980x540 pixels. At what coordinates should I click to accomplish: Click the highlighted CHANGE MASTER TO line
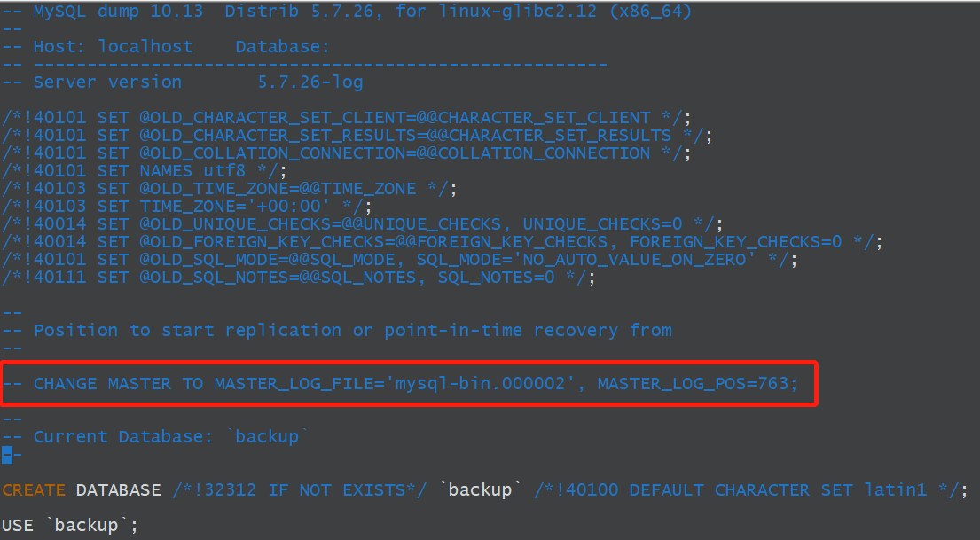(x=400, y=383)
